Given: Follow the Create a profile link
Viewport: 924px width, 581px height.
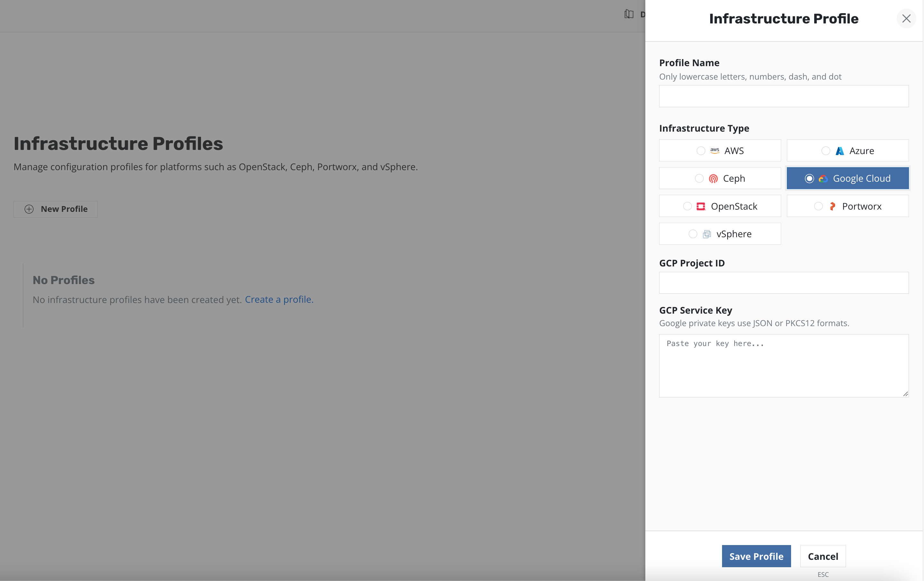Looking at the screenshot, I should (279, 299).
